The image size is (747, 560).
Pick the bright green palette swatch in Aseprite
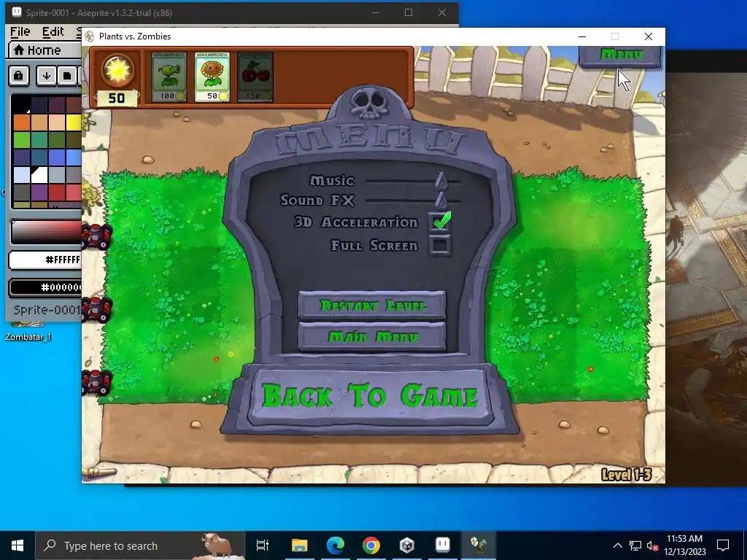point(22,140)
